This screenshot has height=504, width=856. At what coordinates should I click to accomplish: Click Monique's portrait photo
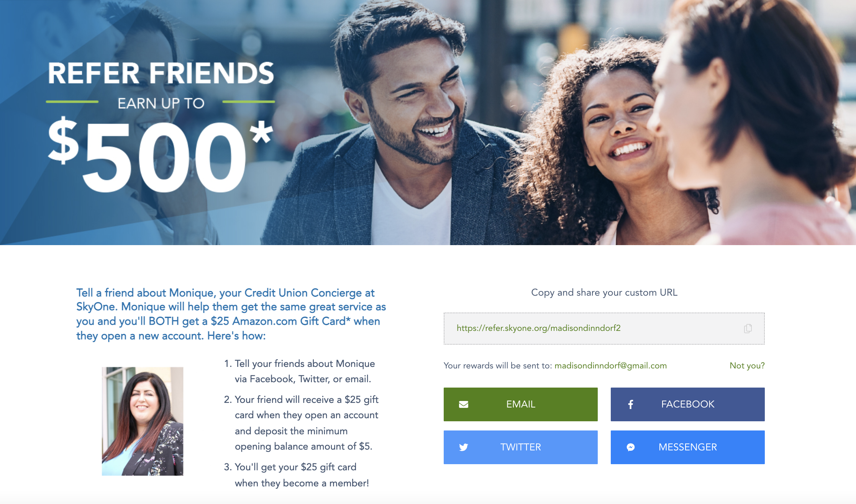click(143, 421)
